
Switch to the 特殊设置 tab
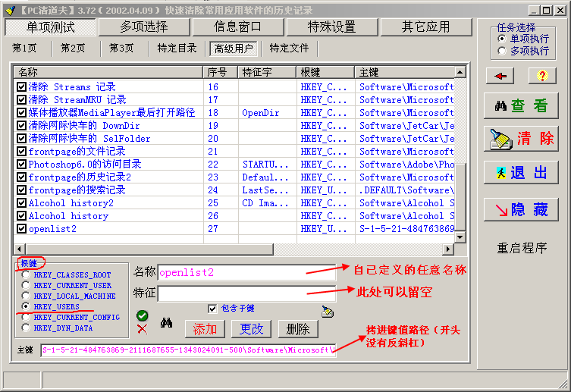331,27
